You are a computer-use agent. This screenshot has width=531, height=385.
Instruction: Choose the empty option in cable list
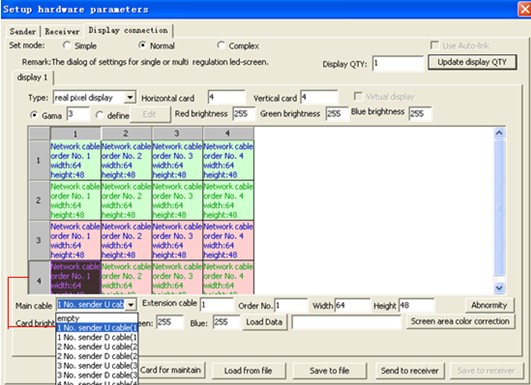pos(97,318)
